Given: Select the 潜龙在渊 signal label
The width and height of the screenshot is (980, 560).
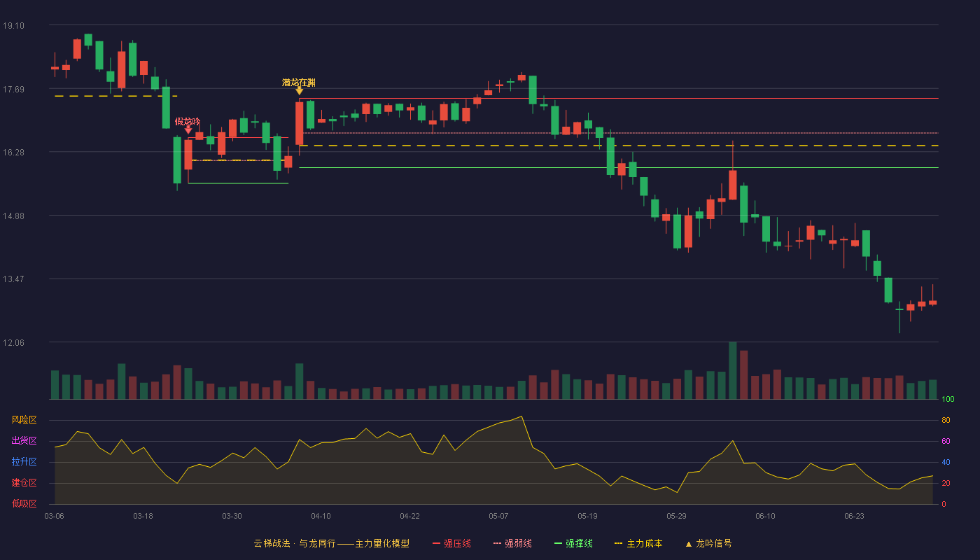Looking at the screenshot, I should [299, 83].
